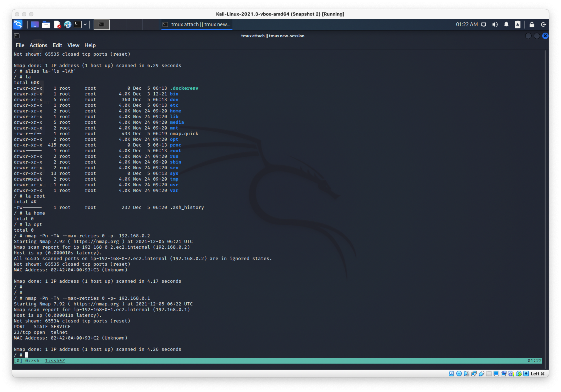Image resolution: width=561 pixels, height=392 pixels.
Task: Select tmux window 0:zsh in status bar
Action: tap(34, 360)
